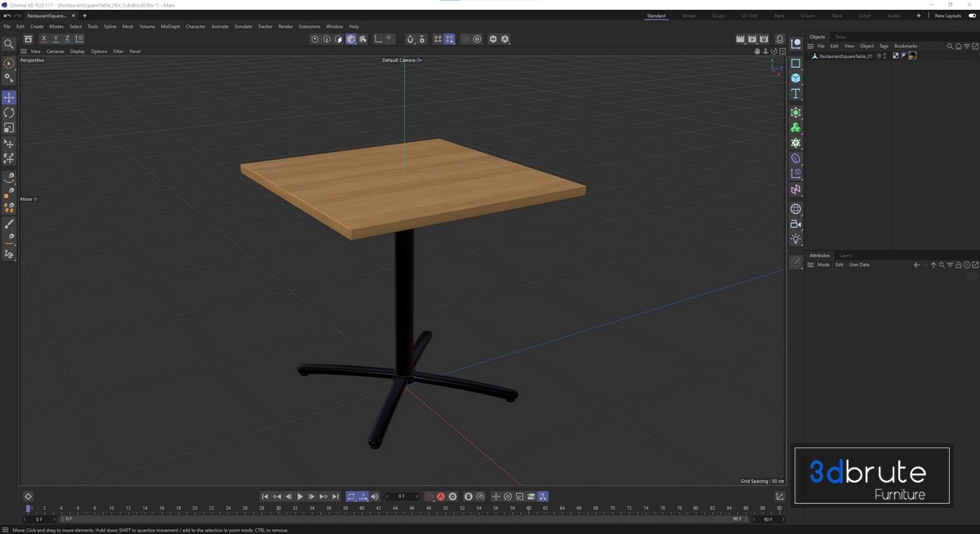Screen dimensions: 980x534
Task: Open the viewport Cameras dropdown menu
Action: (55, 51)
